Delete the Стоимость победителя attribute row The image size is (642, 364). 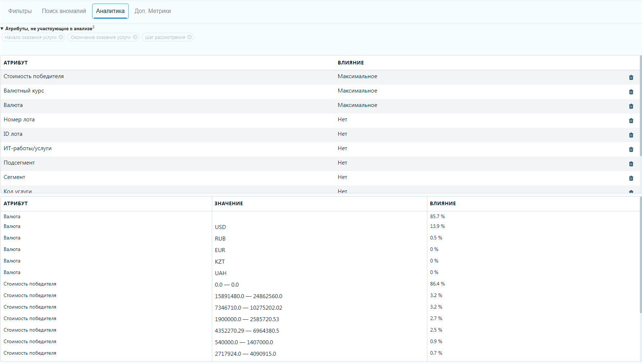click(x=631, y=77)
